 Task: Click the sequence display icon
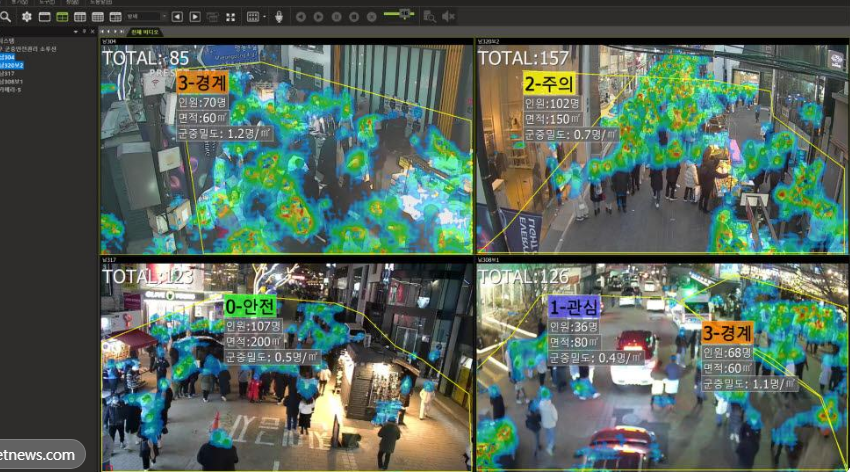coord(212,17)
